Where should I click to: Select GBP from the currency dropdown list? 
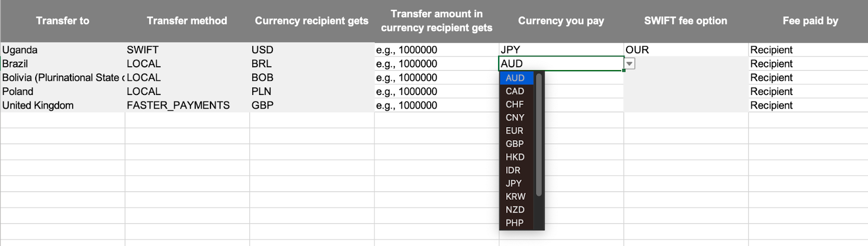click(x=516, y=144)
